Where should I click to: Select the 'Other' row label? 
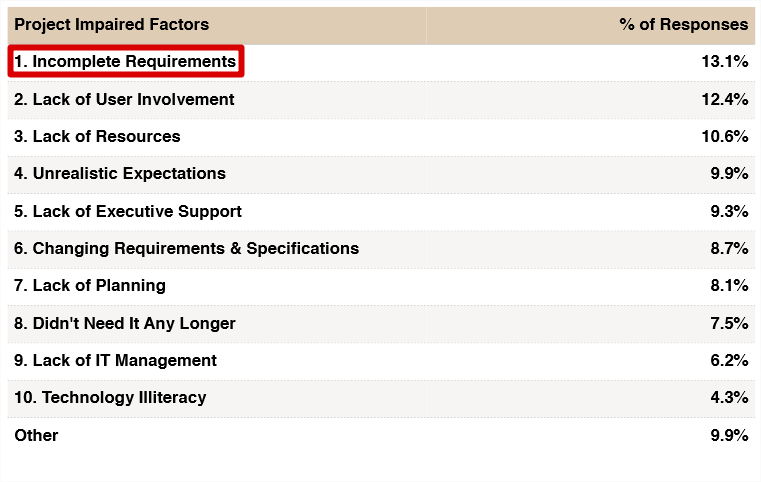36,435
